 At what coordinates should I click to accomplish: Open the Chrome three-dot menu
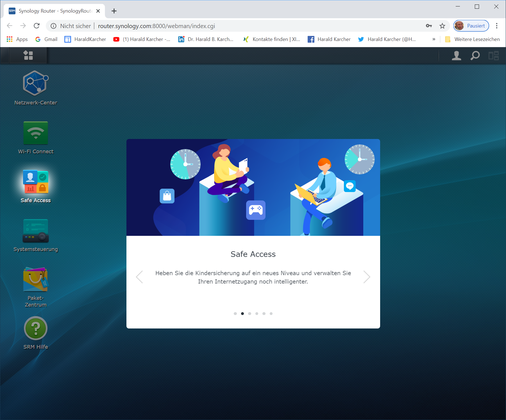click(x=497, y=26)
